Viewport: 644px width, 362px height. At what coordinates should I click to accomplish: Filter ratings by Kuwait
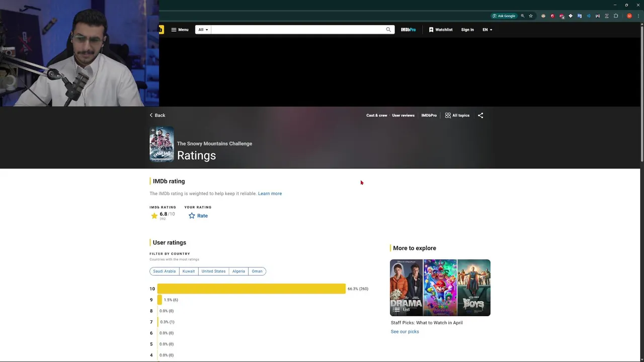click(189, 271)
